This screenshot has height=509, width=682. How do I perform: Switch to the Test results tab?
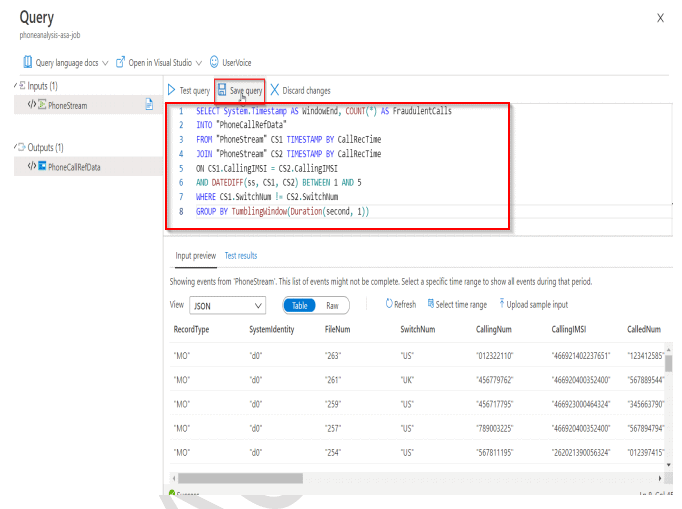tap(241, 256)
